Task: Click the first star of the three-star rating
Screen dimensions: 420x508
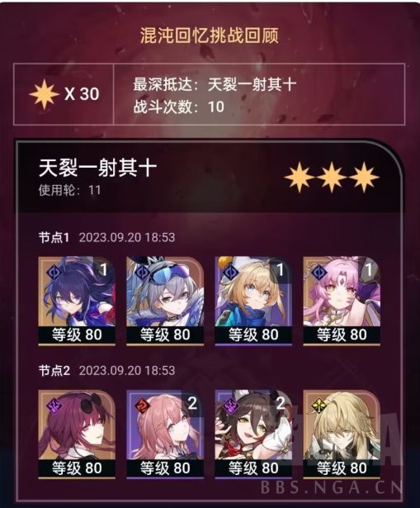Action: 299,178
